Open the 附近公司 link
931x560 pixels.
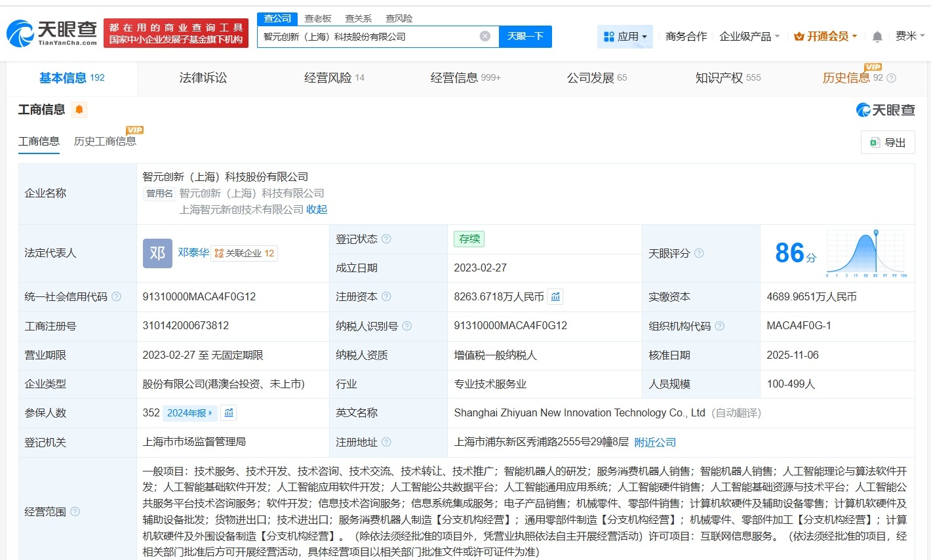point(654,442)
